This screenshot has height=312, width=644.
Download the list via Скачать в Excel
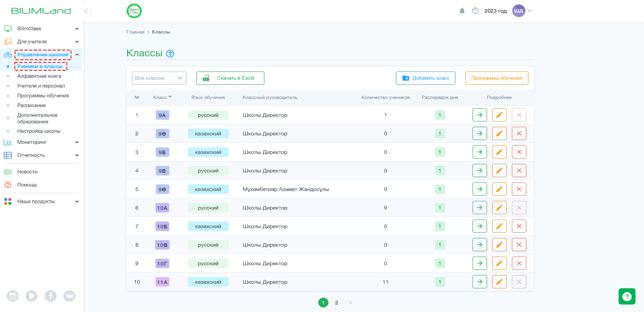[230, 78]
